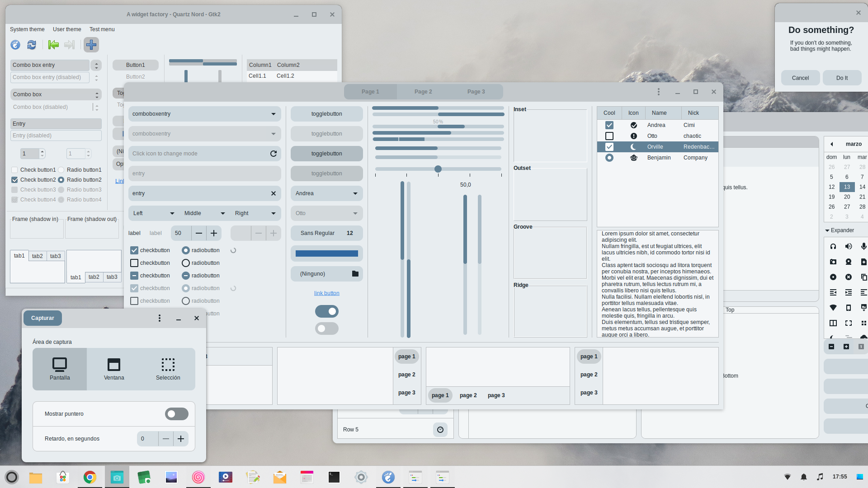Click the previous month arrow beside marzo
The height and width of the screenshot is (488, 868).
(x=832, y=144)
